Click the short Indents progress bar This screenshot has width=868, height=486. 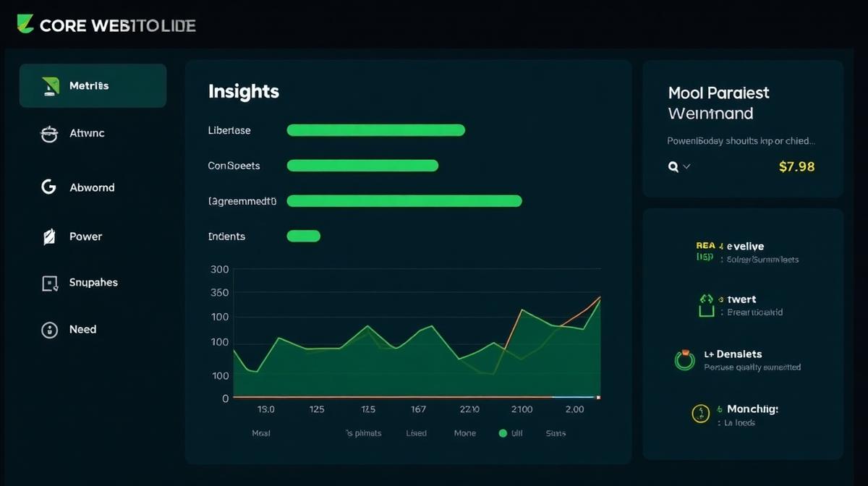(304, 236)
